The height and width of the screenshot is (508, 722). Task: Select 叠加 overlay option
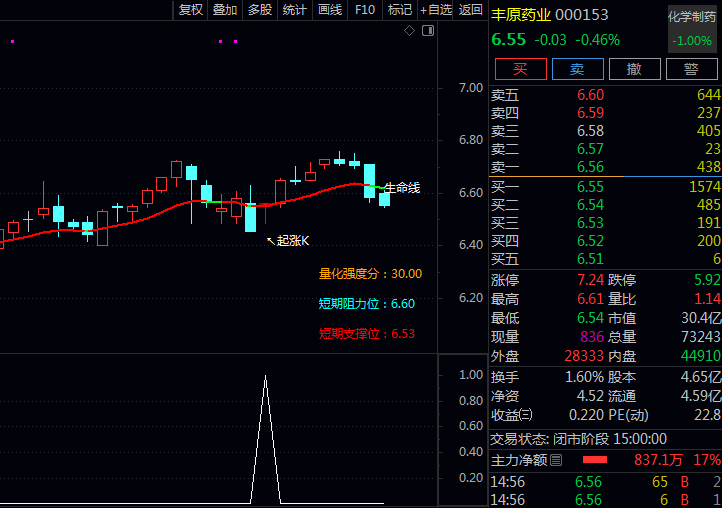pyautogui.click(x=225, y=10)
